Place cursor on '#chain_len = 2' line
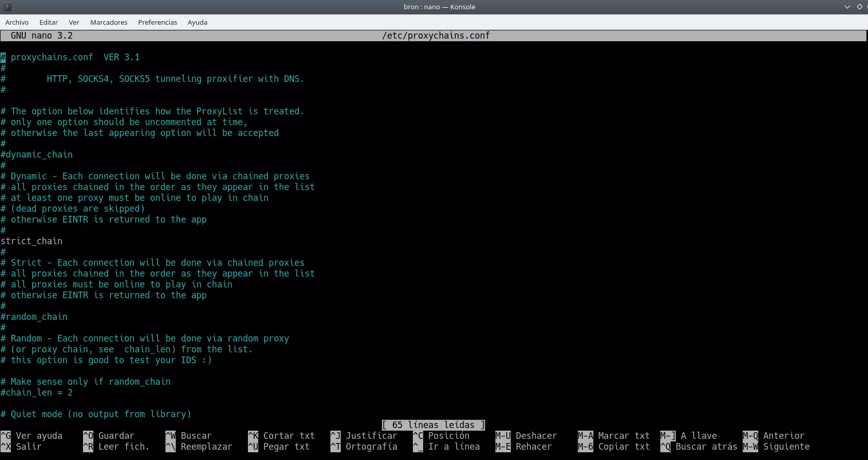 coord(37,393)
